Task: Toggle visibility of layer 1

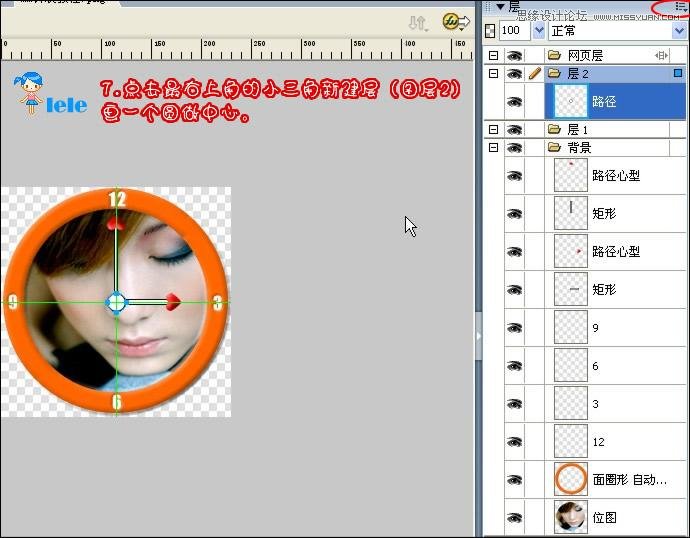Action: (x=515, y=130)
